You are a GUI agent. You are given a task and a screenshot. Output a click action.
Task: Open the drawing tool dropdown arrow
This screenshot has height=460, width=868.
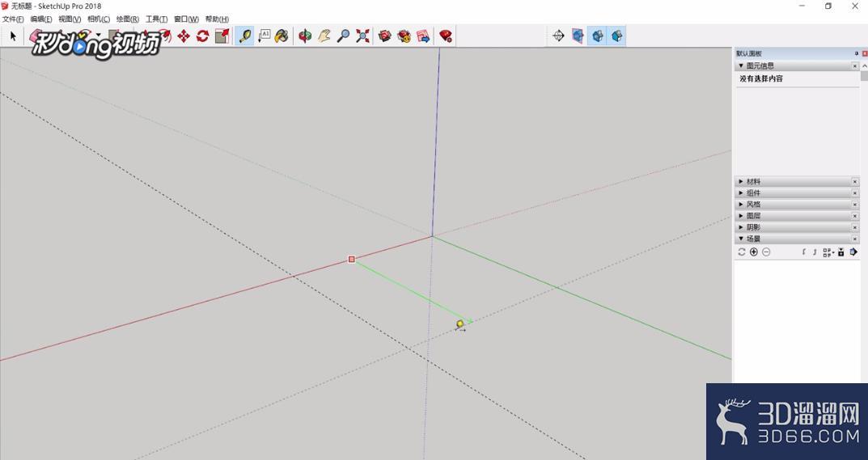[98, 34]
